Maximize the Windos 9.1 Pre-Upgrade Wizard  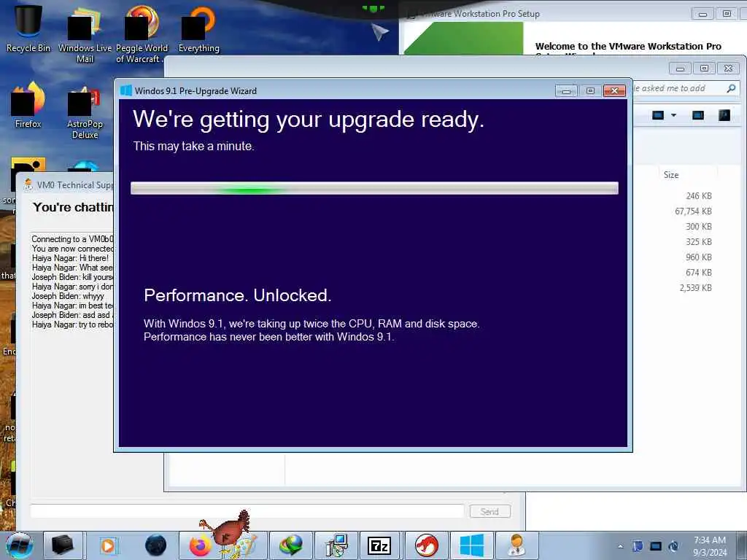coord(590,91)
